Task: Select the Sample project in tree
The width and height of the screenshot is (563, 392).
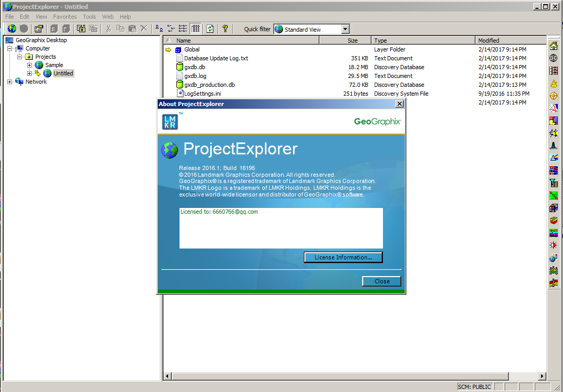Action: (54, 65)
